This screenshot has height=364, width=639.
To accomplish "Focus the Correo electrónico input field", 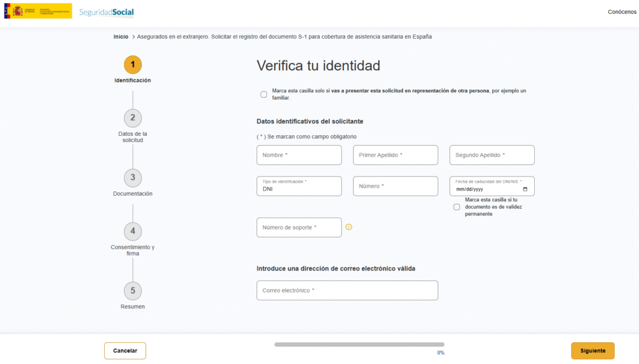I will coord(347,290).
